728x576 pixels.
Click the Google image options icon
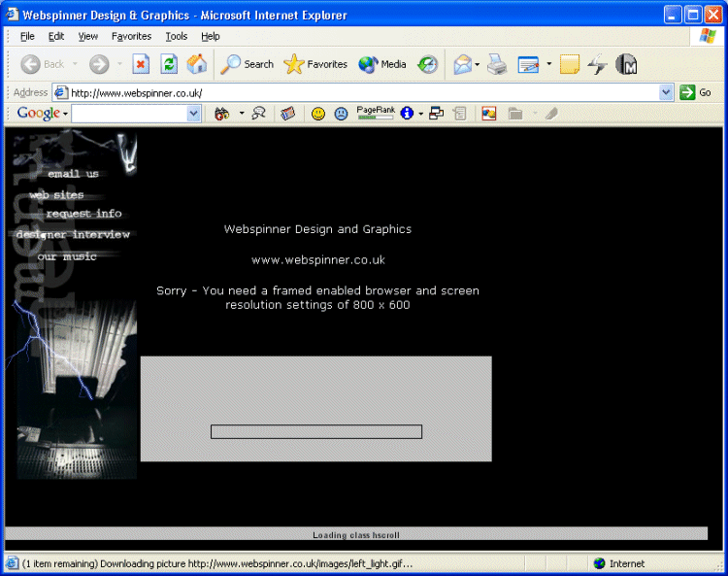pyautogui.click(x=488, y=114)
